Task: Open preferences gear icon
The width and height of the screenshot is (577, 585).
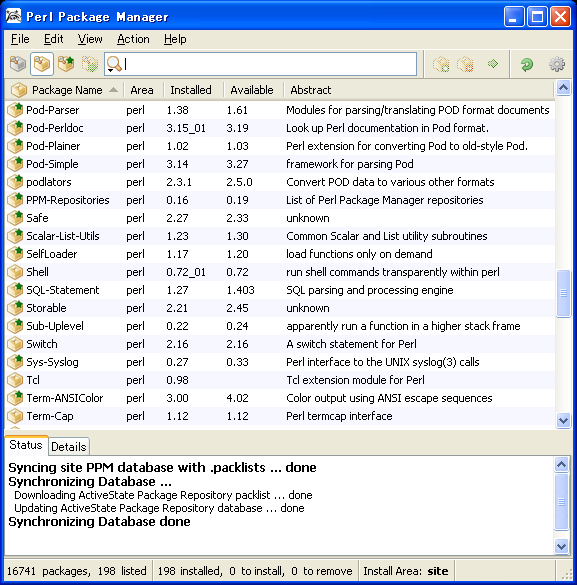Action: [x=557, y=64]
